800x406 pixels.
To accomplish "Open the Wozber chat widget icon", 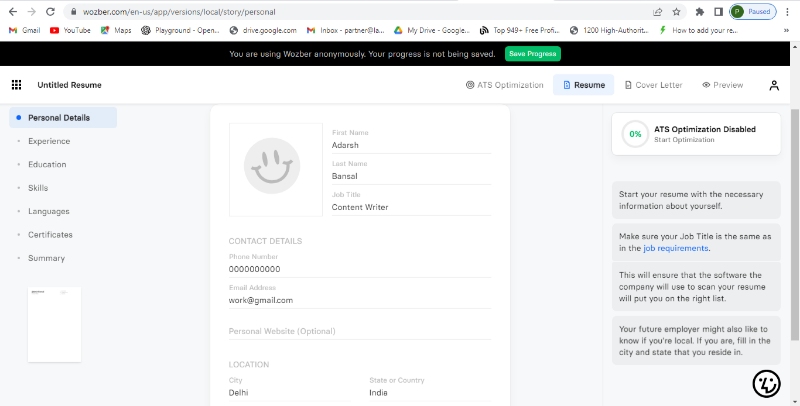I will [766, 382].
